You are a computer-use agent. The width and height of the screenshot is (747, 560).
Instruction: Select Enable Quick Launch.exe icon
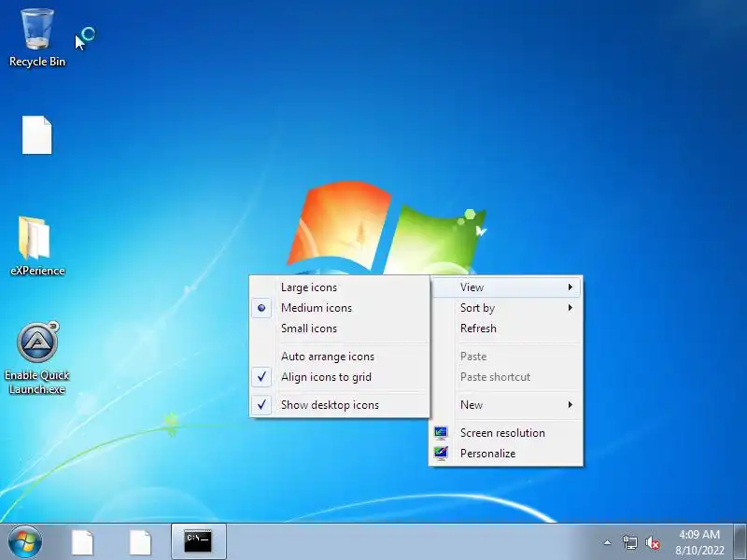pyautogui.click(x=37, y=358)
